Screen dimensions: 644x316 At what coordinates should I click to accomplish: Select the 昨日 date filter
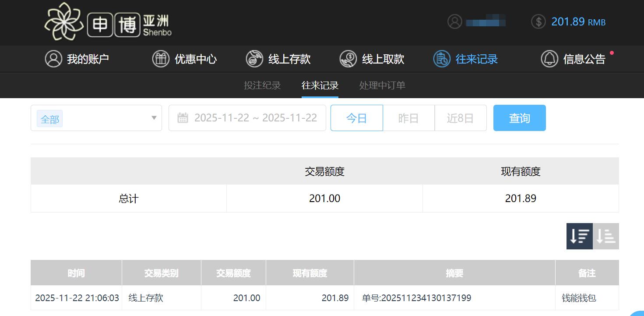tap(408, 117)
